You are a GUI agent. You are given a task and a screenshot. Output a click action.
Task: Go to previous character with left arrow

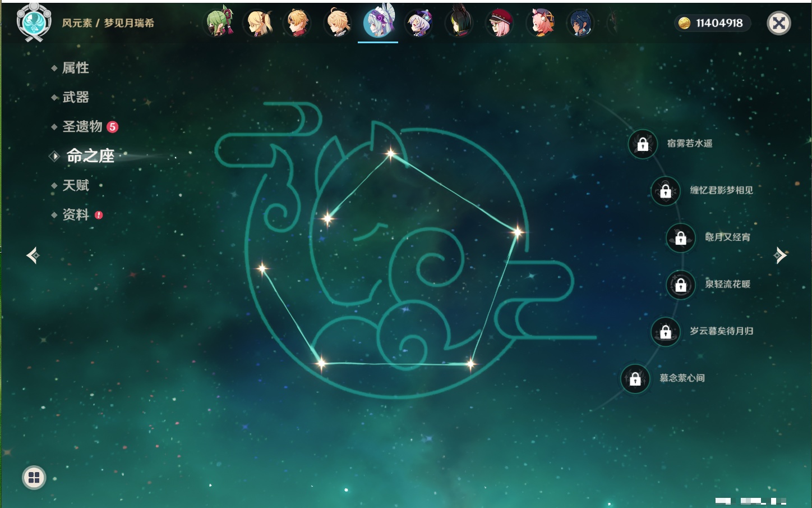click(x=33, y=255)
